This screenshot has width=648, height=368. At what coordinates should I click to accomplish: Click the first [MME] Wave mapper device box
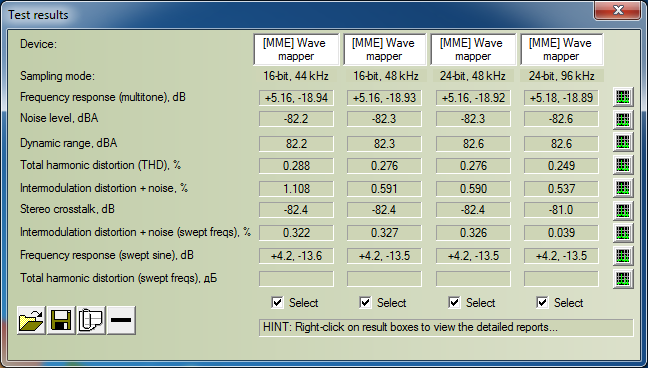click(296, 50)
